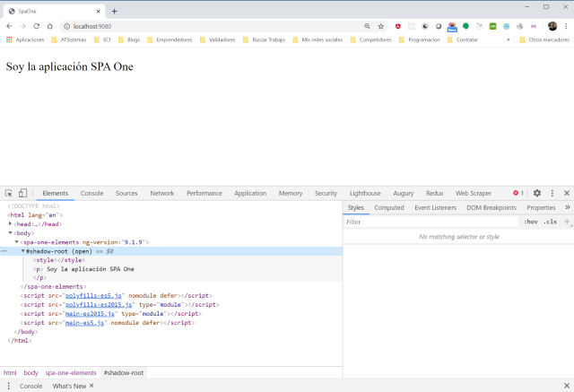Screen dimensions: 574x392
Task: Toggle the :hov element state panel
Action: tap(531, 222)
